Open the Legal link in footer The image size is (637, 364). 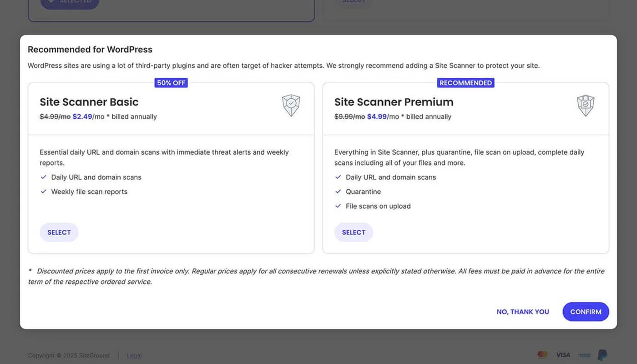(134, 355)
